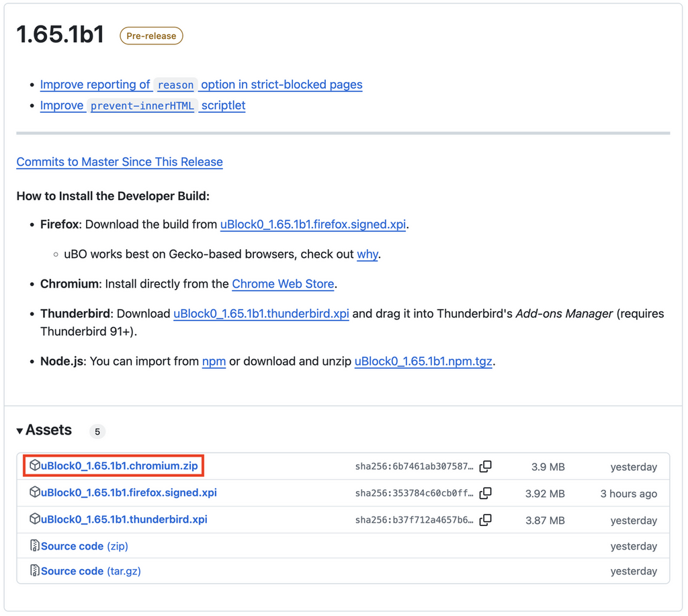Click 'How to Install the Developer Build:' heading
Image resolution: width=688 pixels, height=616 pixels.
(113, 195)
